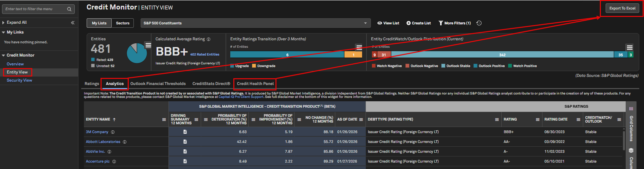Open driving summary document for 3M Company
644x169 pixels.
pyautogui.click(x=185, y=132)
